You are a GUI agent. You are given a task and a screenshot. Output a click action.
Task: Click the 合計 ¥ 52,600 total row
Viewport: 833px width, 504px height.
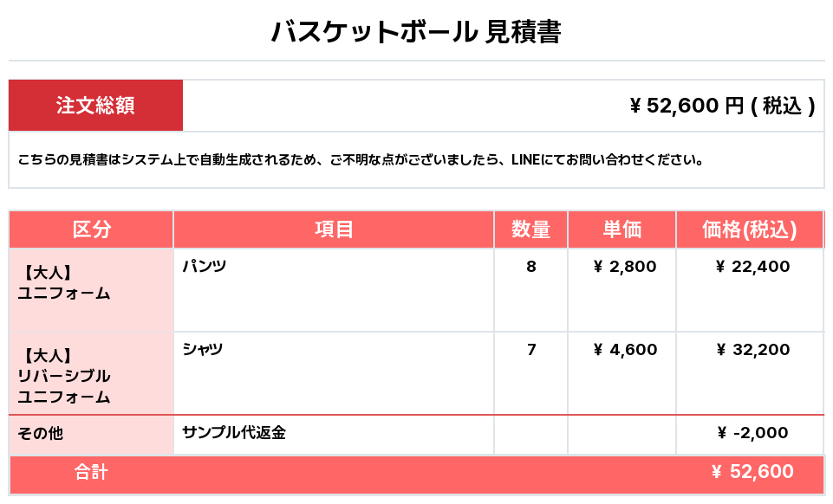416,472
